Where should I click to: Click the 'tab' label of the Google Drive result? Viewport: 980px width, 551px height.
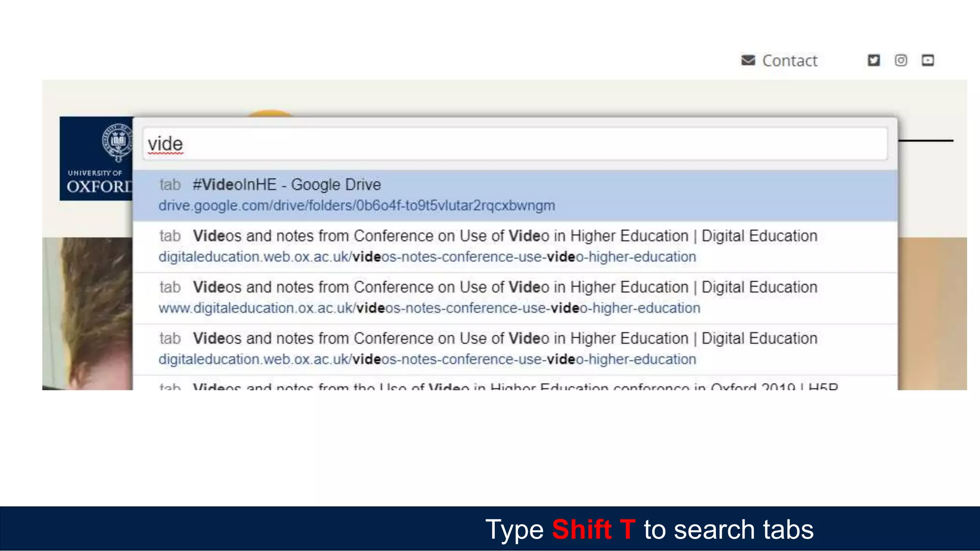pos(170,185)
